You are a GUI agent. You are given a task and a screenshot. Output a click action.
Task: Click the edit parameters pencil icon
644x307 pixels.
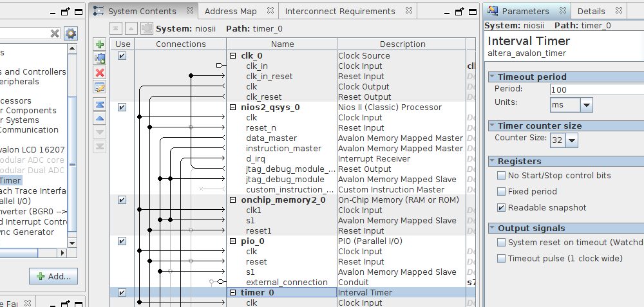pos(100,88)
